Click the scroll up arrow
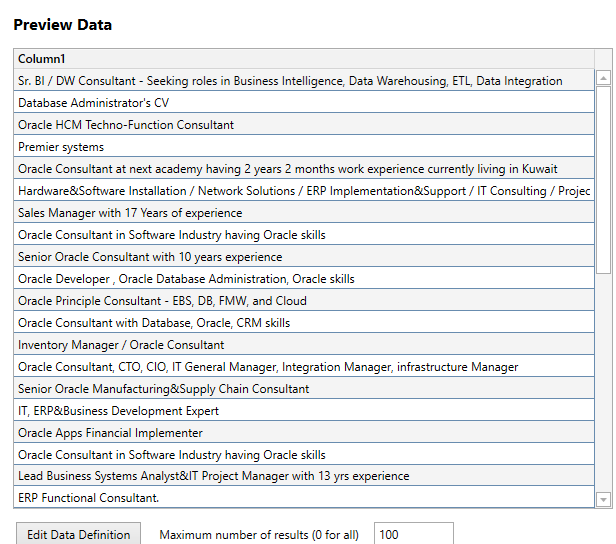616x544 pixels. [x=603, y=78]
